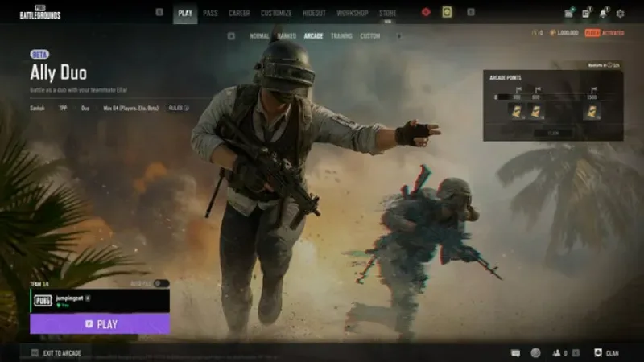Screen dimensions: 644x362
Task: Click the Sanhok map label
Action: coord(37,109)
